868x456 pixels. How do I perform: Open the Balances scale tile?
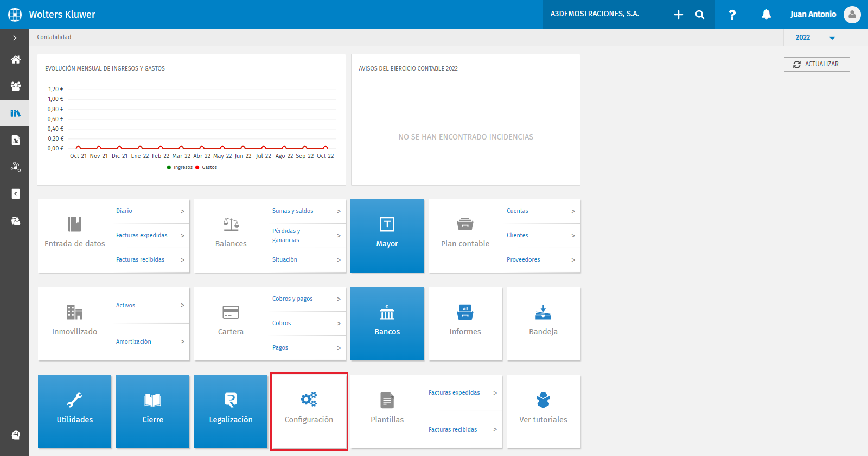(231, 236)
